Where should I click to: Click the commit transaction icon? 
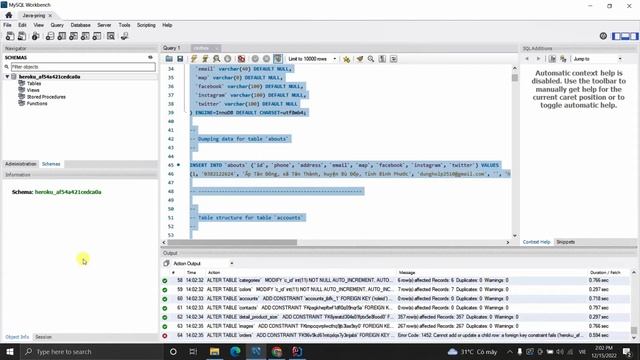(x=255, y=59)
